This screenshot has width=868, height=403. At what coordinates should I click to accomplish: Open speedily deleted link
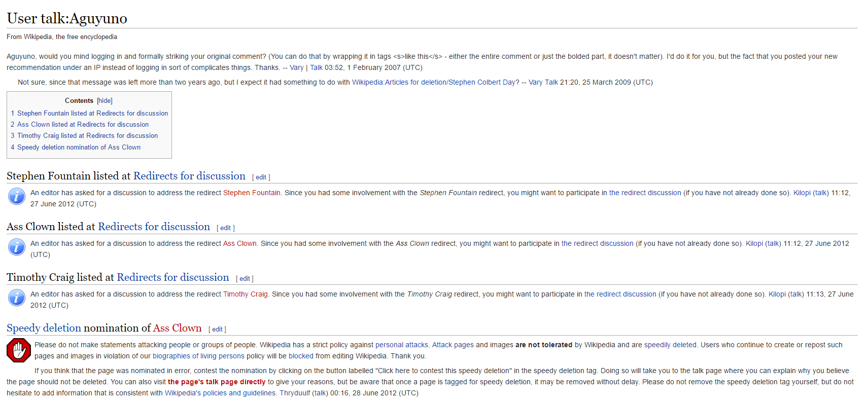click(670, 345)
